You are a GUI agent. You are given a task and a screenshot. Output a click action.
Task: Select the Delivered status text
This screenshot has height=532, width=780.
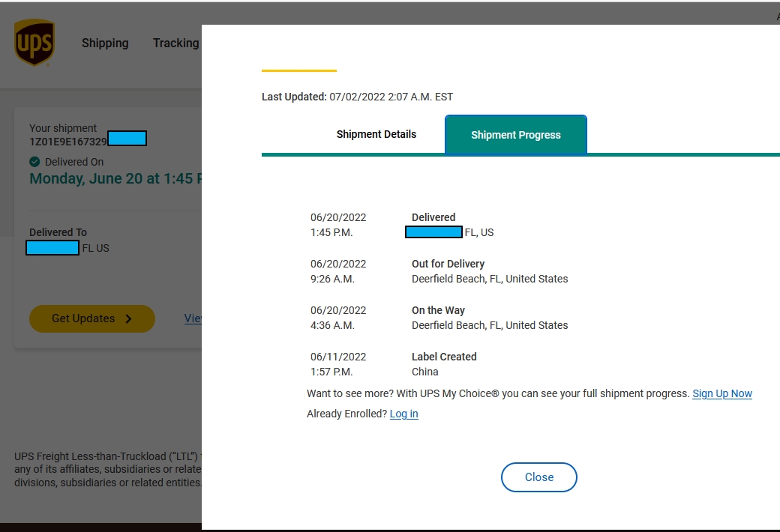433,217
